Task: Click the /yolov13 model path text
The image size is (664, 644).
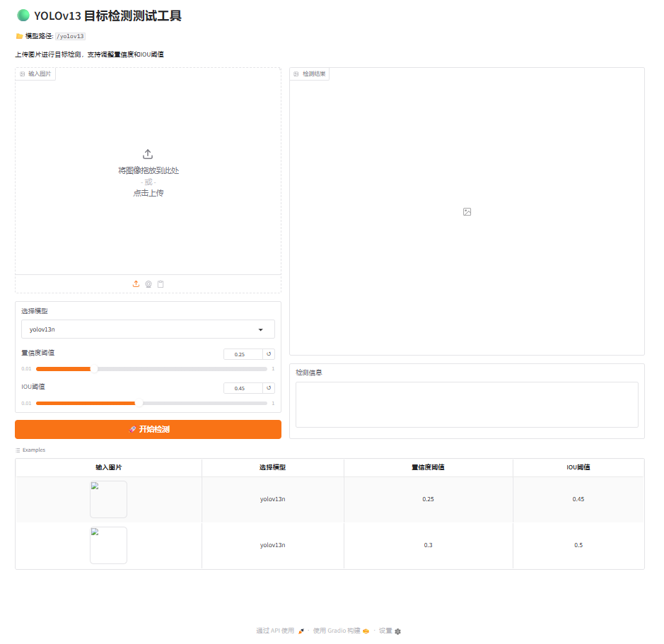Action: coord(70,37)
